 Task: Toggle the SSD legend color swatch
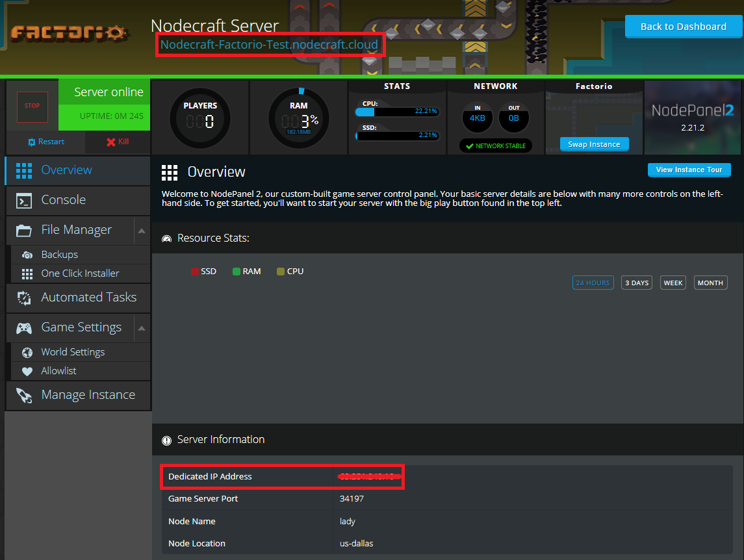pos(195,271)
